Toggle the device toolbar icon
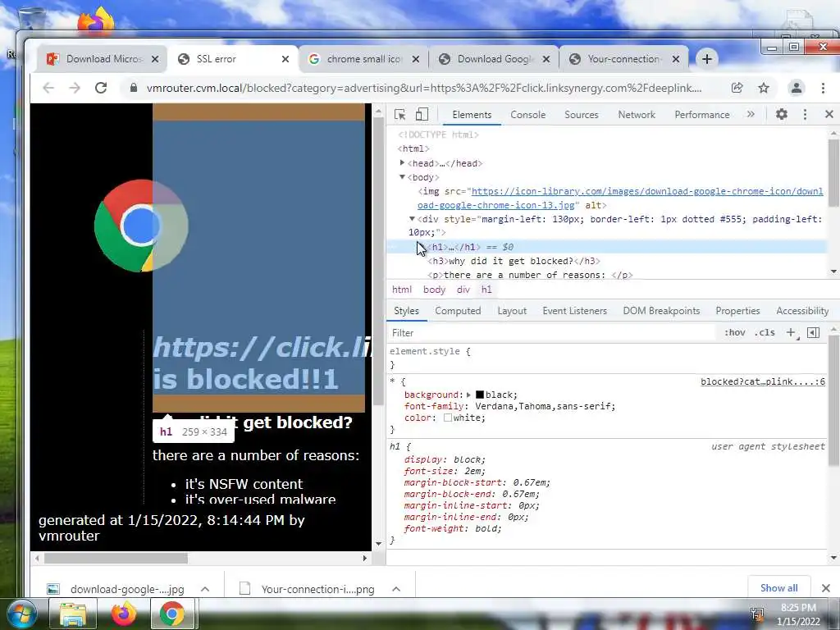 (422, 115)
